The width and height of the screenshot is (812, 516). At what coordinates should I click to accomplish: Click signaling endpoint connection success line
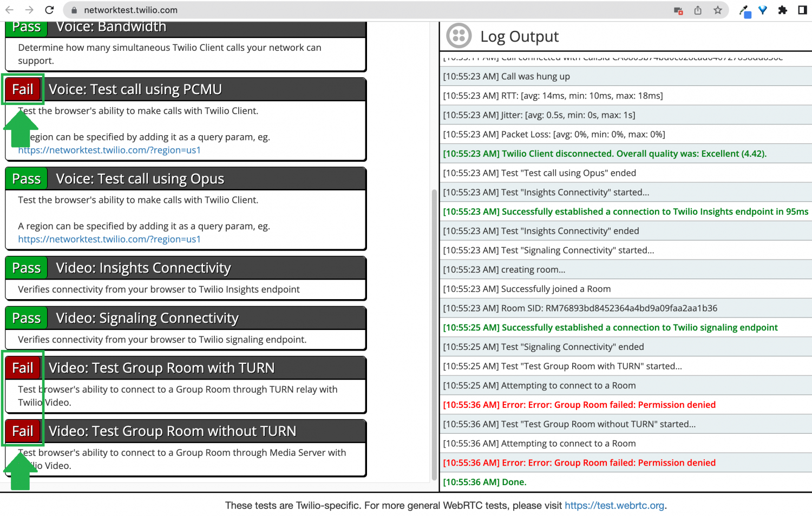click(x=626, y=328)
